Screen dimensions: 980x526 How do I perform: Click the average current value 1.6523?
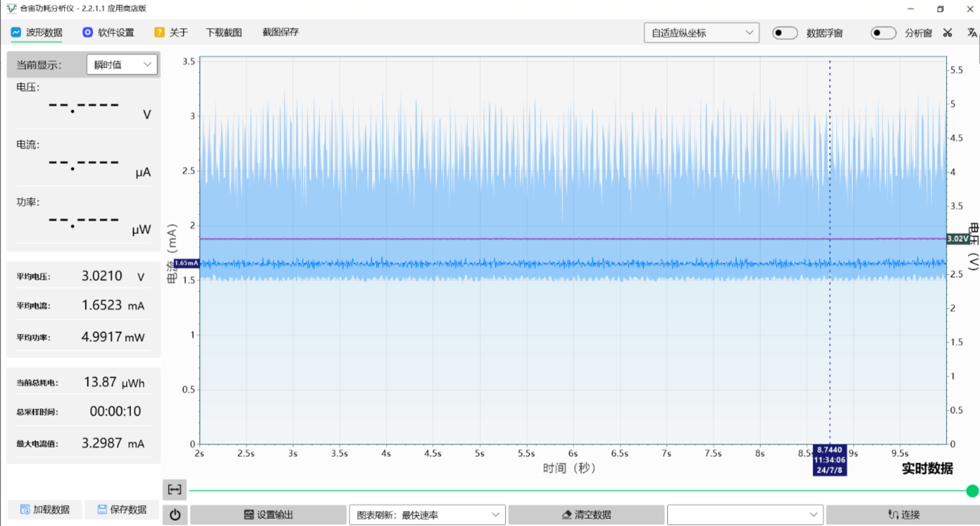[102, 305]
